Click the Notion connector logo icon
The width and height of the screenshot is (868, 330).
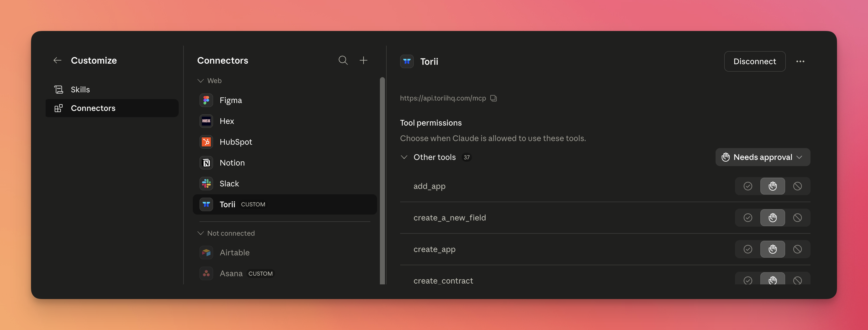pos(206,163)
